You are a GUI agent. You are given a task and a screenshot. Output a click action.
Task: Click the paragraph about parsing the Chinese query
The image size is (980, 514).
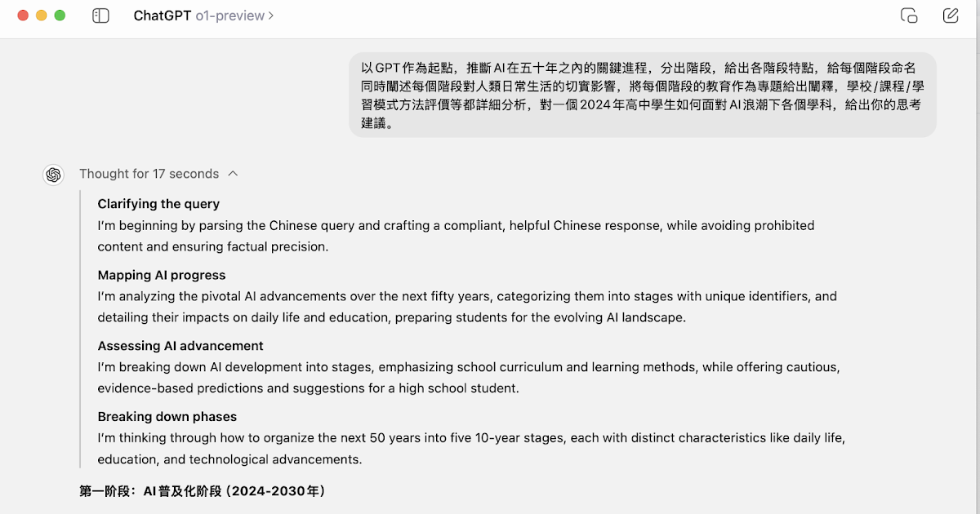(456, 236)
